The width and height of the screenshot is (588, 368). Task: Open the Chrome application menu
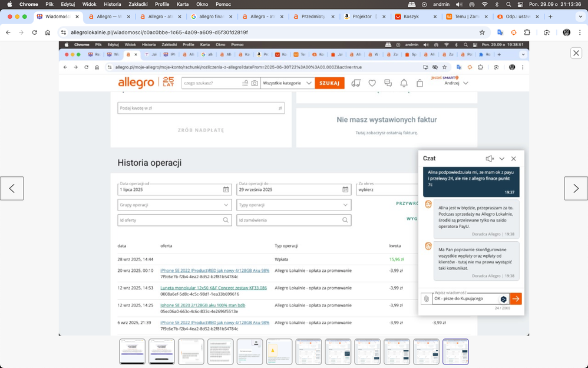point(28,5)
